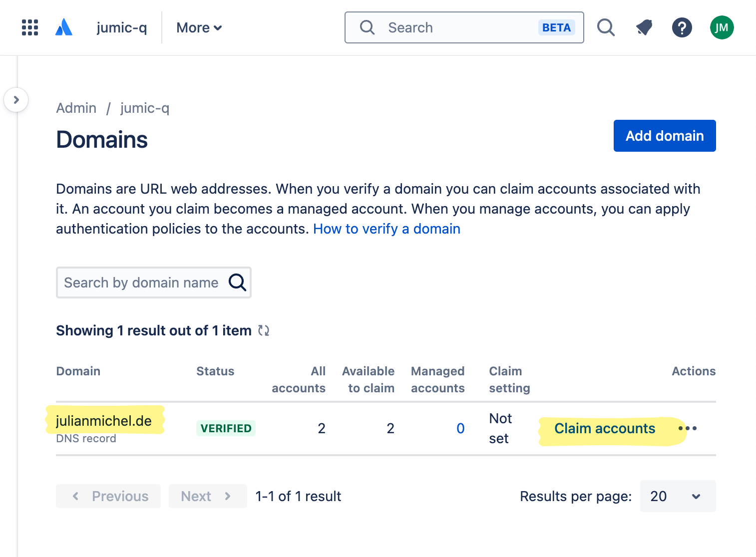Navigate to Admin via breadcrumb
Screen dimensions: 756x557
[x=76, y=108]
